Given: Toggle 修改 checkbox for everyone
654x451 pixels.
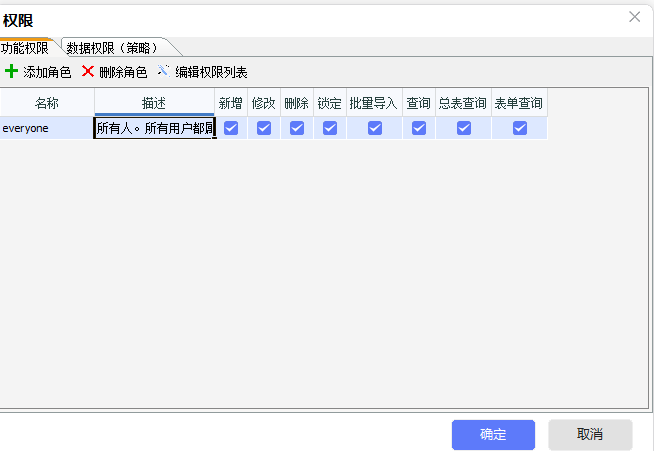Looking at the screenshot, I should tap(264, 128).
